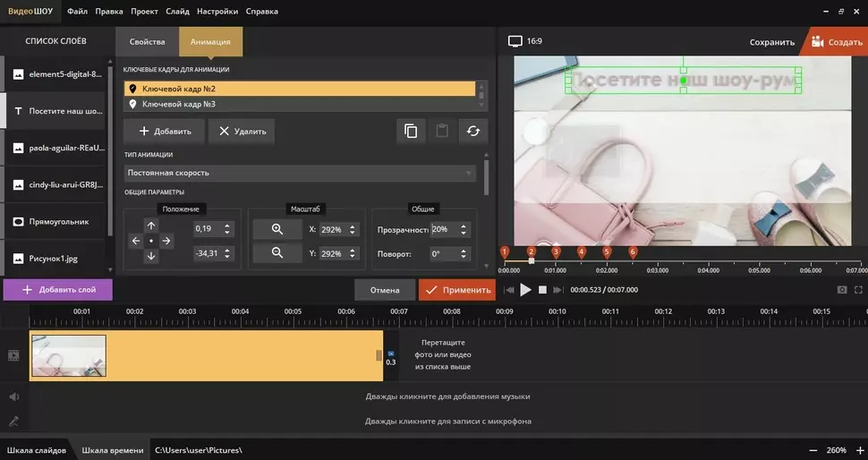Screen dimensions: 868x460
Task: Select keyframe marker 4 on timeline
Action: [582, 253]
